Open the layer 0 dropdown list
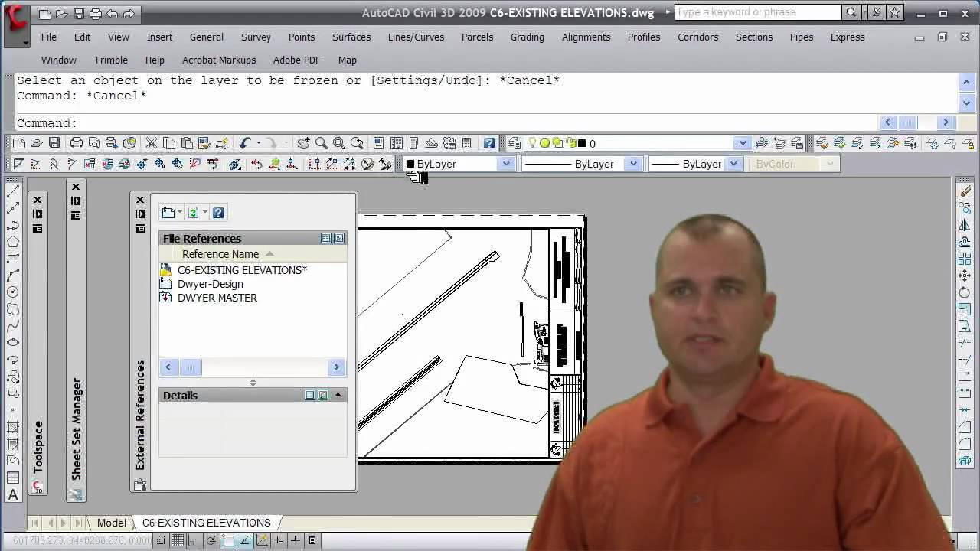This screenshot has width=980, height=551. click(742, 143)
